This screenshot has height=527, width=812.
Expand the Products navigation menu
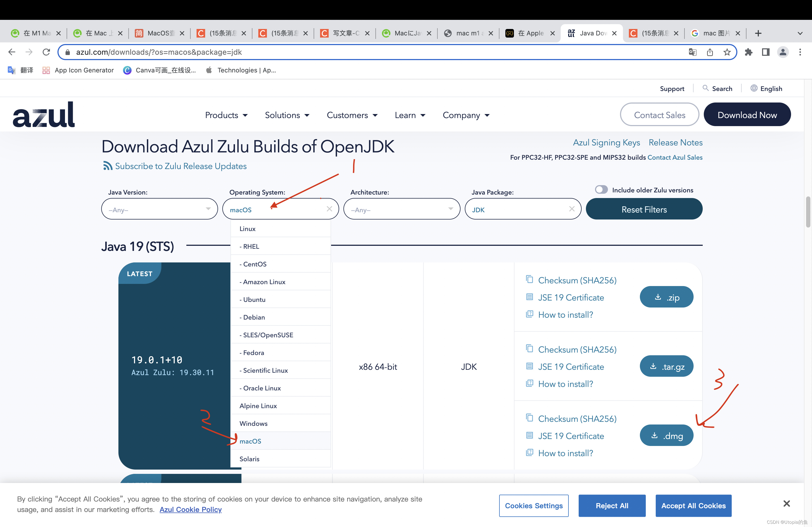pyautogui.click(x=226, y=115)
